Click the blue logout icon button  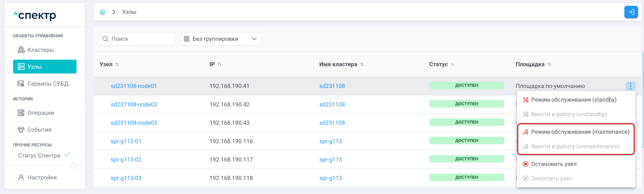(631, 12)
